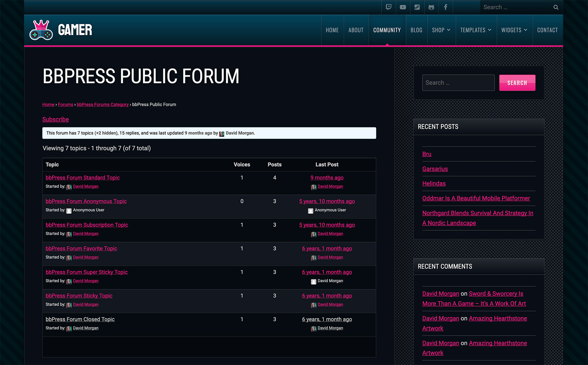Image resolution: width=588 pixels, height=365 pixels.
Task: Click starter avatar on Standard Topic row
Action: (69, 187)
